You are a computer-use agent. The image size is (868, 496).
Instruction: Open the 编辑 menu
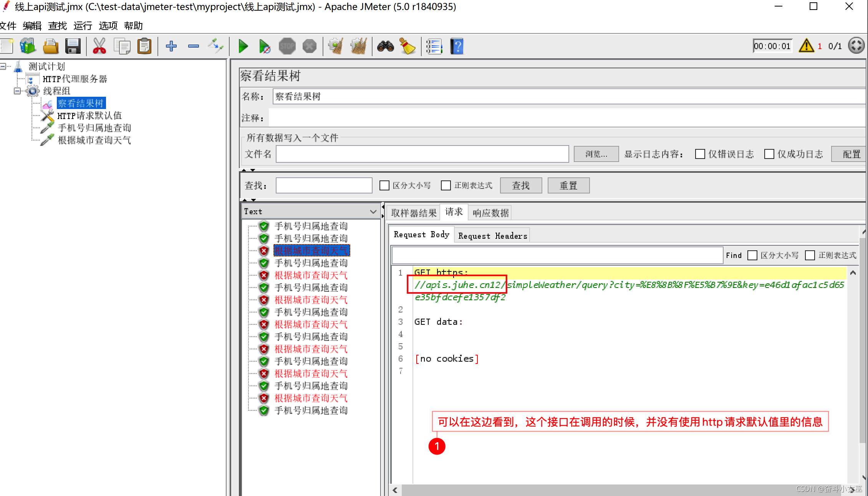pyautogui.click(x=32, y=26)
